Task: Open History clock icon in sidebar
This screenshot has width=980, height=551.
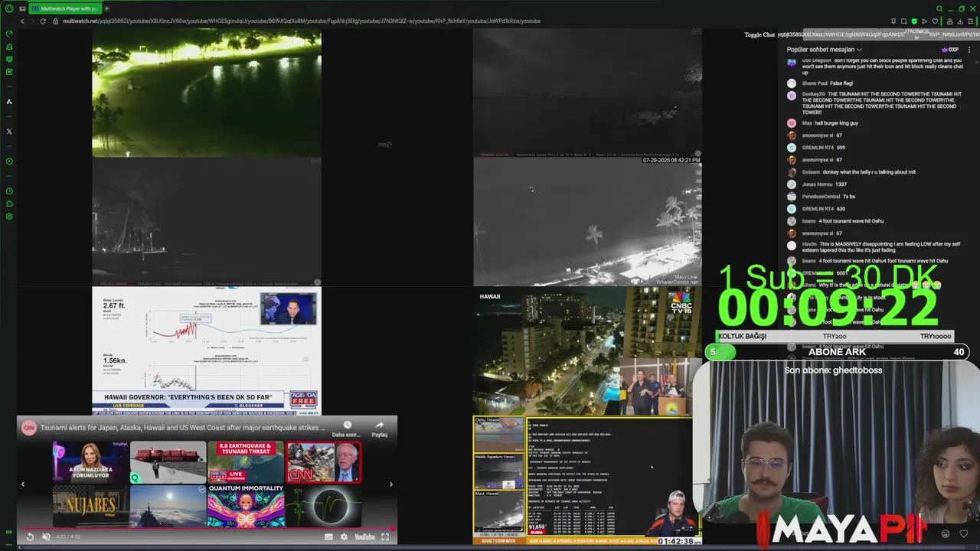Action: tap(9, 191)
